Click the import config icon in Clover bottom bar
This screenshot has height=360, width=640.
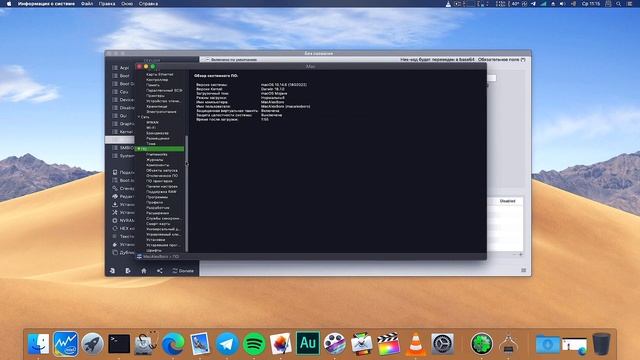tap(112, 271)
